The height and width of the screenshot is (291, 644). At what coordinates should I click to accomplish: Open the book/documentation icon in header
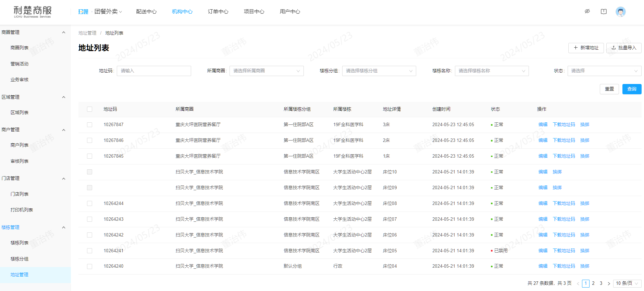[604, 11]
